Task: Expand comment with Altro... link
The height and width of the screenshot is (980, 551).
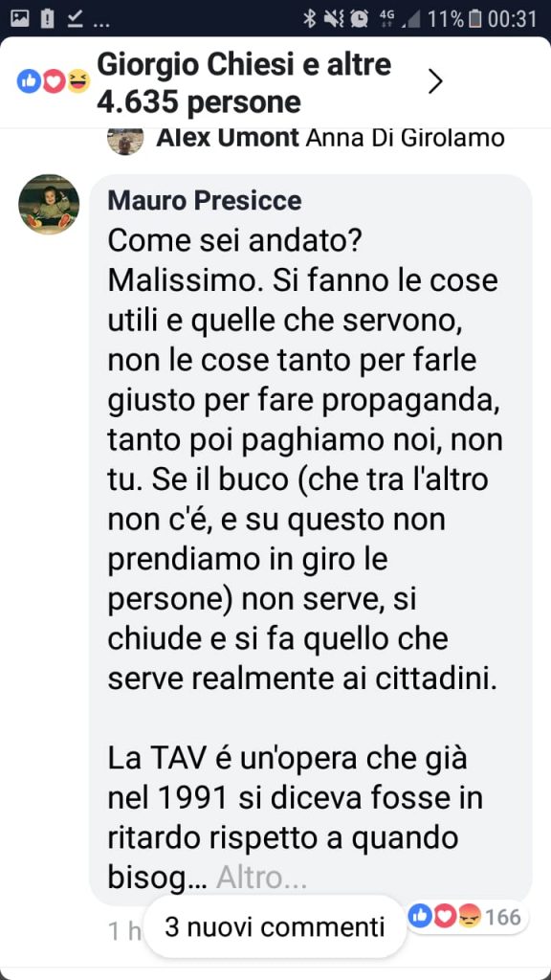Action: point(261,879)
